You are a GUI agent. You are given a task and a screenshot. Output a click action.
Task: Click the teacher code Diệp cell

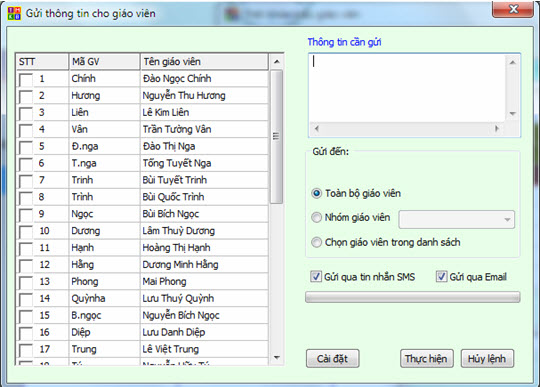coord(105,332)
